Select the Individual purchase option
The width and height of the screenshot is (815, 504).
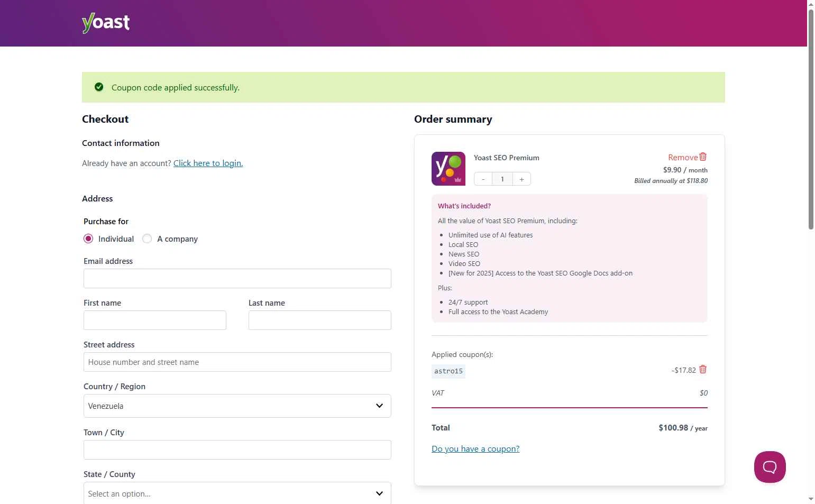pos(88,239)
